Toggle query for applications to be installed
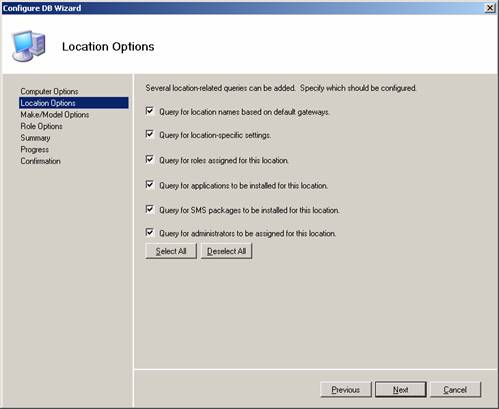Viewport: 499px width, 409px height. pyautogui.click(x=150, y=185)
